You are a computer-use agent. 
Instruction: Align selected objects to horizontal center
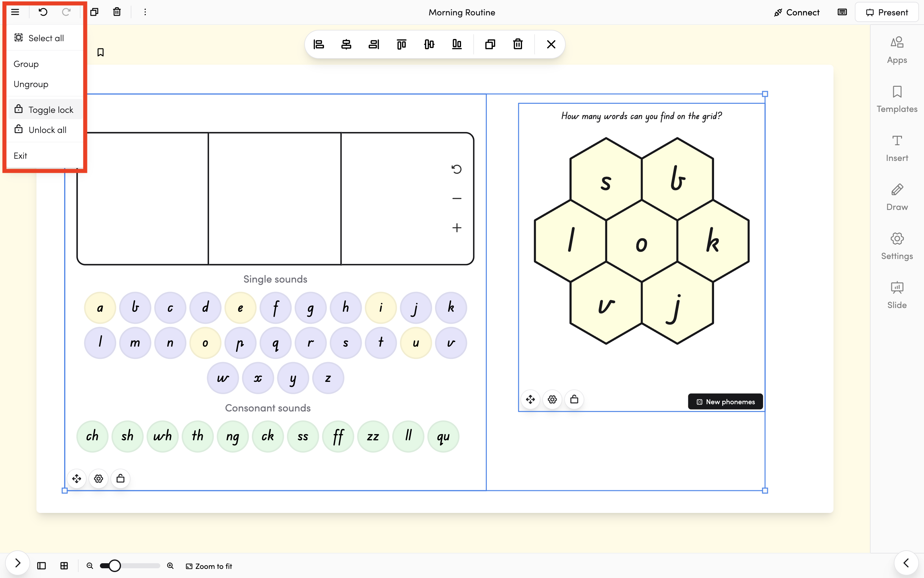click(x=346, y=44)
